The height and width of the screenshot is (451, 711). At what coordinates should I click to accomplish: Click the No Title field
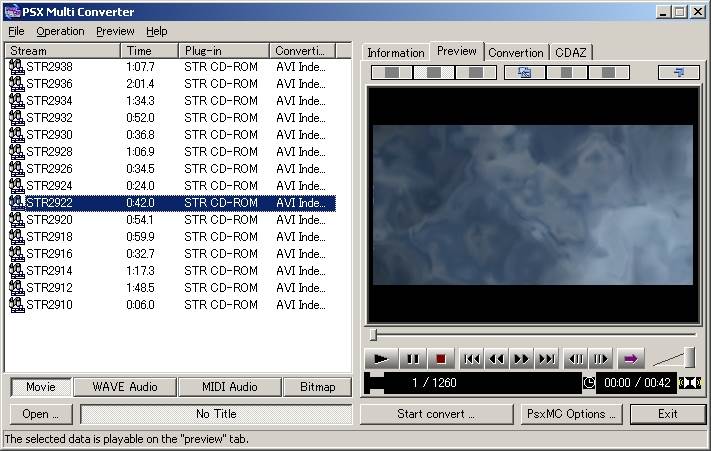point(216,414)
